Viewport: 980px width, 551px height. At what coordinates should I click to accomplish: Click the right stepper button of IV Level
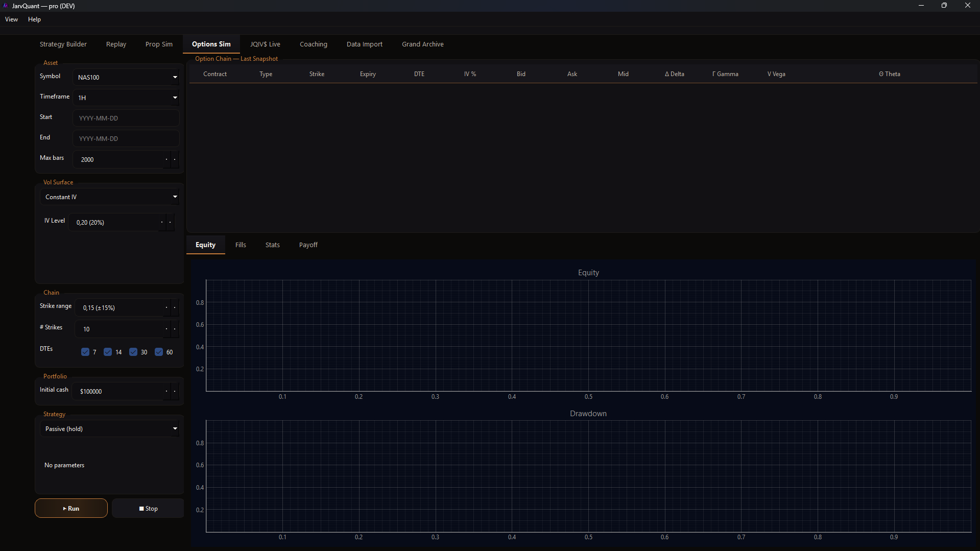(170, 223)
